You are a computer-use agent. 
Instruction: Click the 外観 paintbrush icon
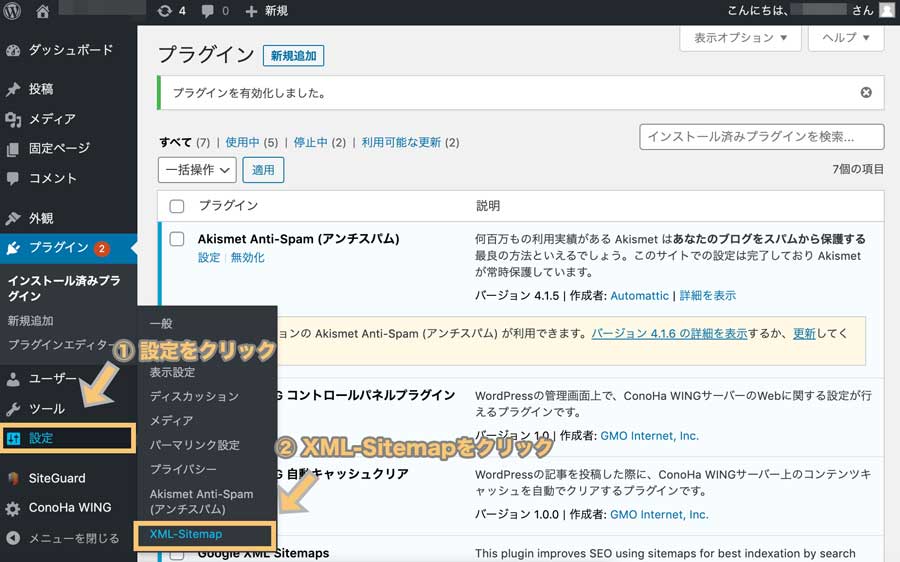coord(13,218)
